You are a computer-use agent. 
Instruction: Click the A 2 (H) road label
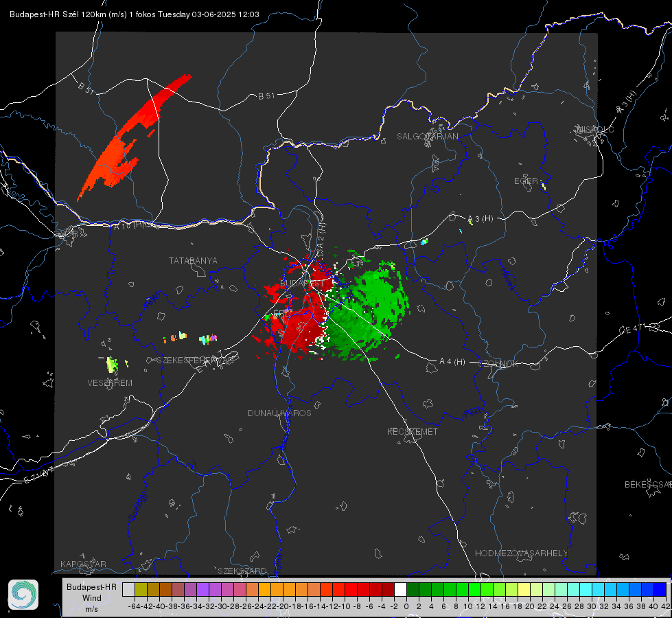tap(321, 237)
